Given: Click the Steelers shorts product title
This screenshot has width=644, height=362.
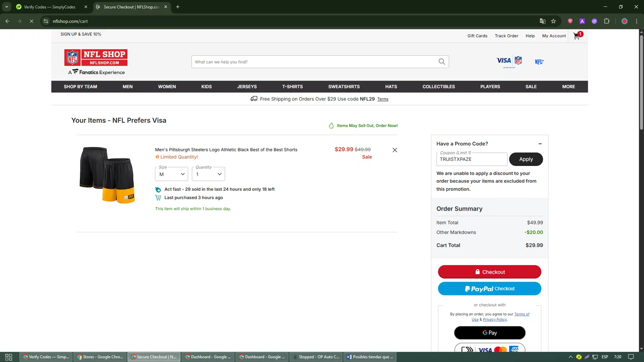Looking at the screenshot, I should (x=226, y=150).
